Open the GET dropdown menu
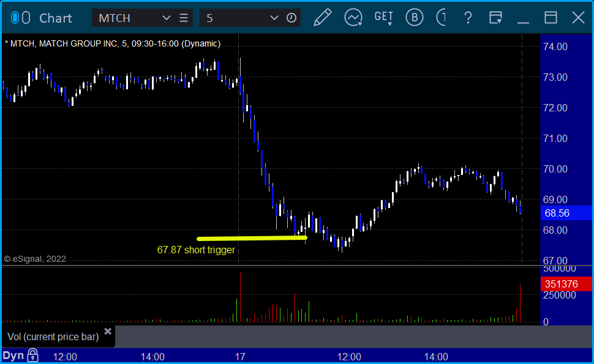The image size is (594, 364). click(384, 18)
